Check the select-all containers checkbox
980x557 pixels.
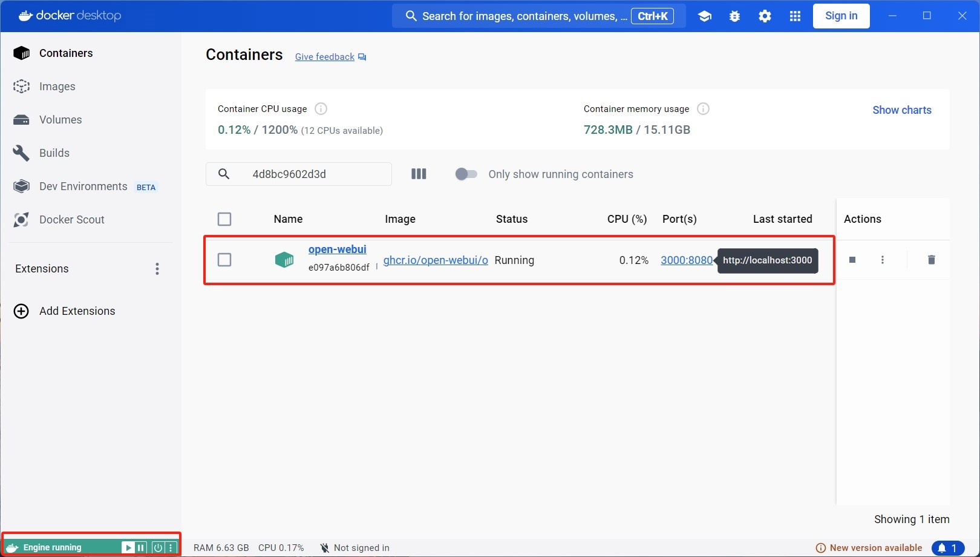pyautogui.click(x=224, y=219)
